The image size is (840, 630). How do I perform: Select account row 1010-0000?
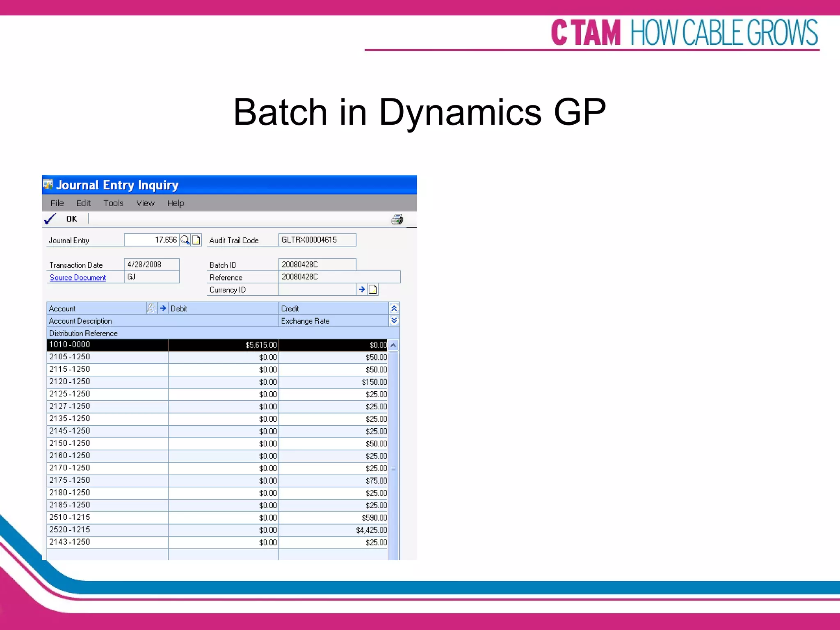pos(217,345)
